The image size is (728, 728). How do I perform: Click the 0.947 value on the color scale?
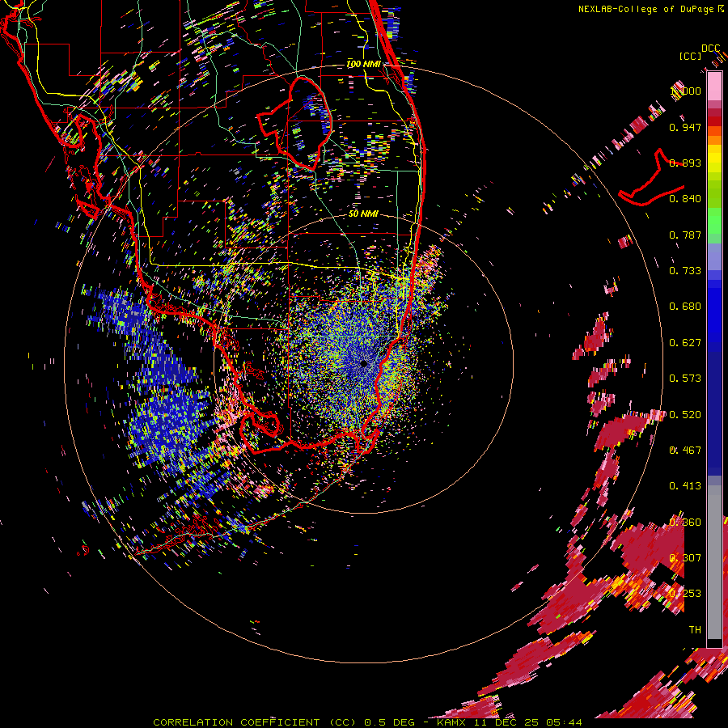pyautogui.click(x=685, y=127)
